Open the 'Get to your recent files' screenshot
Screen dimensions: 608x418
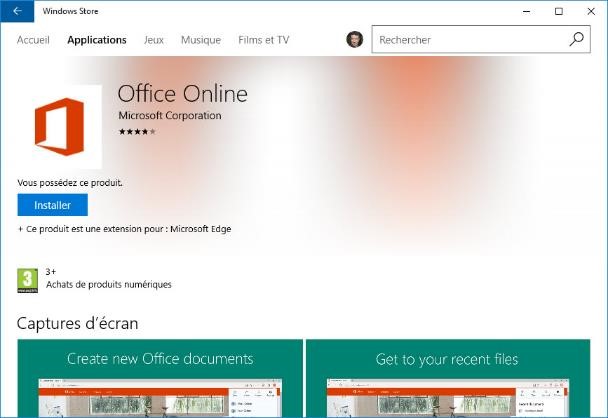(447, 380)
